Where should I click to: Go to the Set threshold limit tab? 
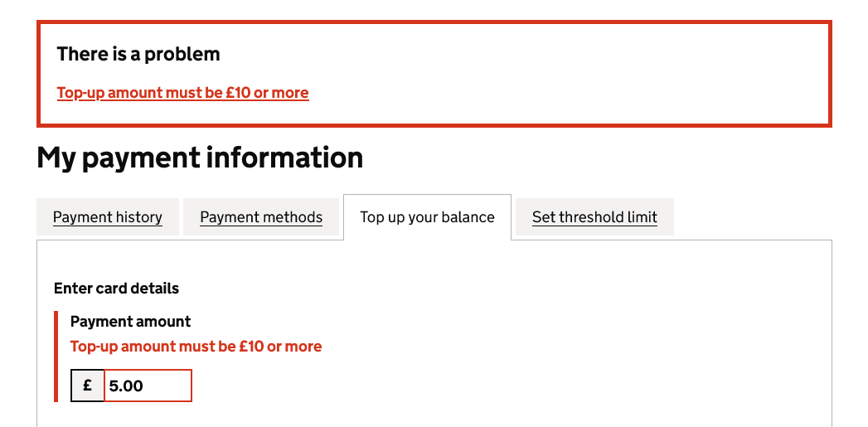(x=594, y=217)
